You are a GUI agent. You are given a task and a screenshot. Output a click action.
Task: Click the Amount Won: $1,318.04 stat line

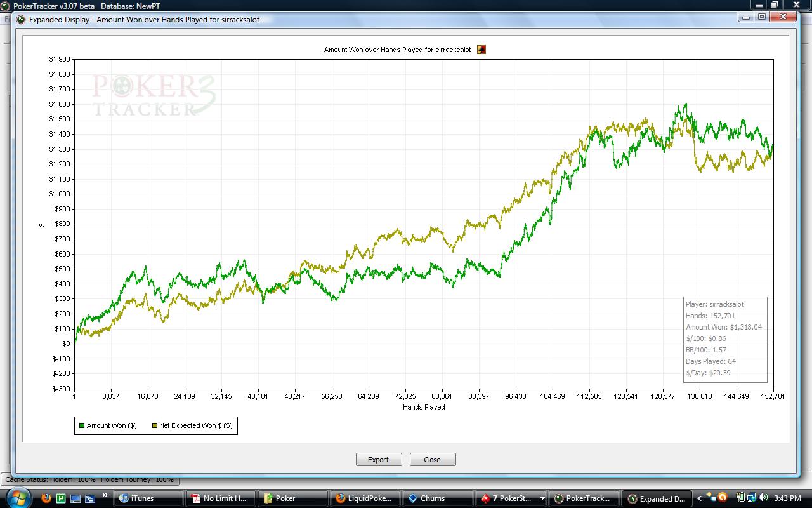724,327
